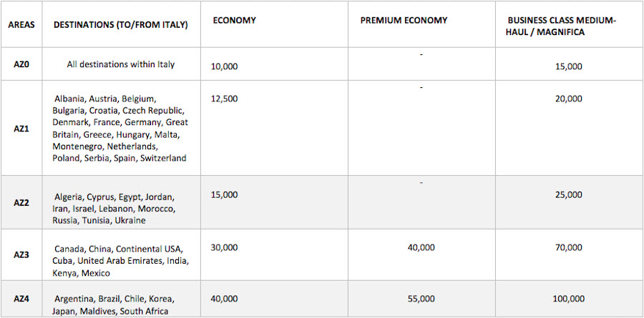Select the economy value 10,000
Viewport: 644px width, 318px height.
pyautogui.click(x=224, y=66)
